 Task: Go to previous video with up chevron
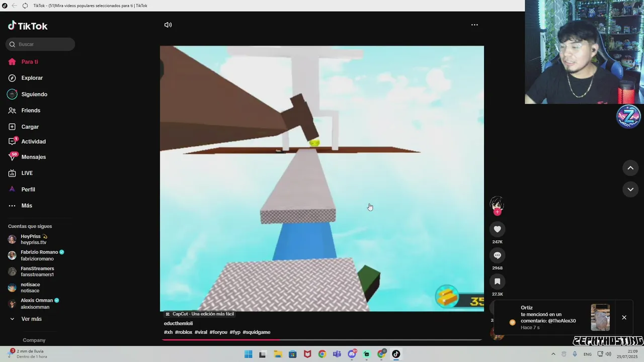[x=630, y=168]
